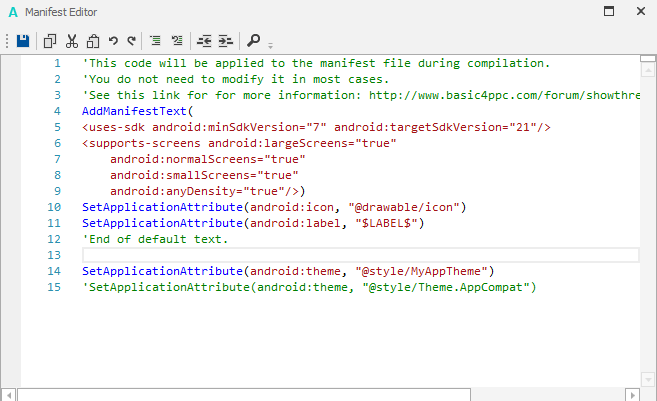Click the commented Theme.AppCompat line
The width and height of the screenshot is (657, 401).
pos(309,287)
